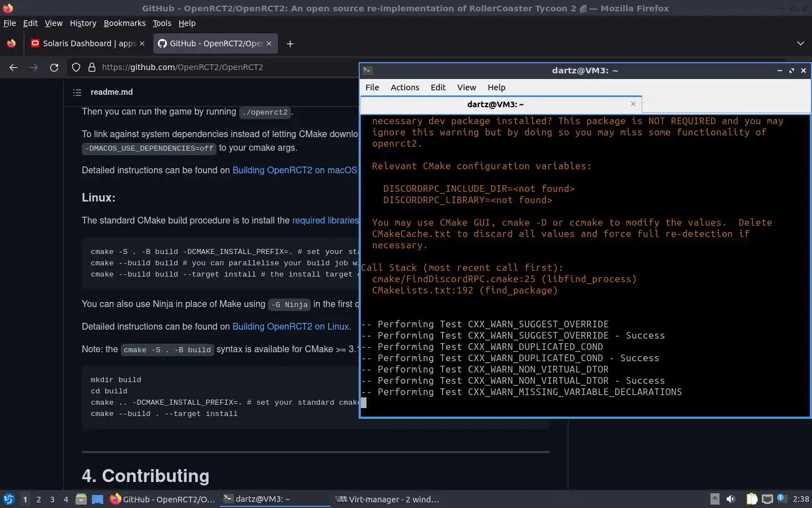
Task: Close the GitHub OpenRCT2 tab
Action: click(269, 43)
